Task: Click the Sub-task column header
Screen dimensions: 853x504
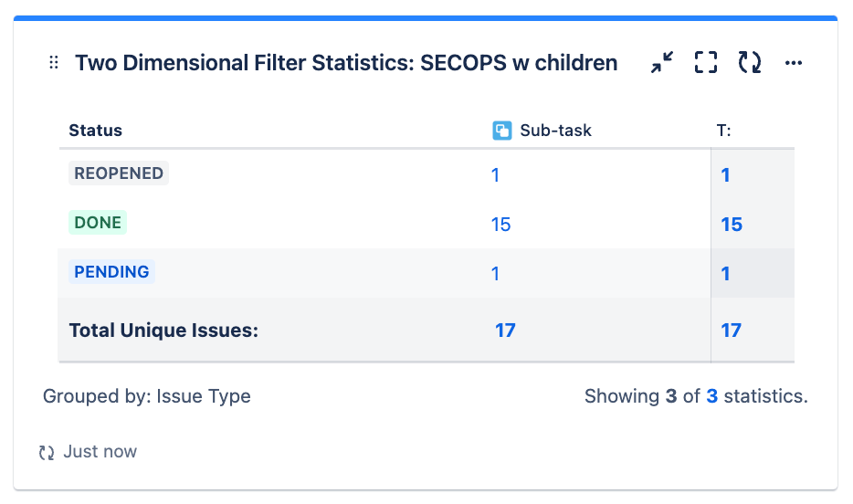Action: [x=555, y=131]
